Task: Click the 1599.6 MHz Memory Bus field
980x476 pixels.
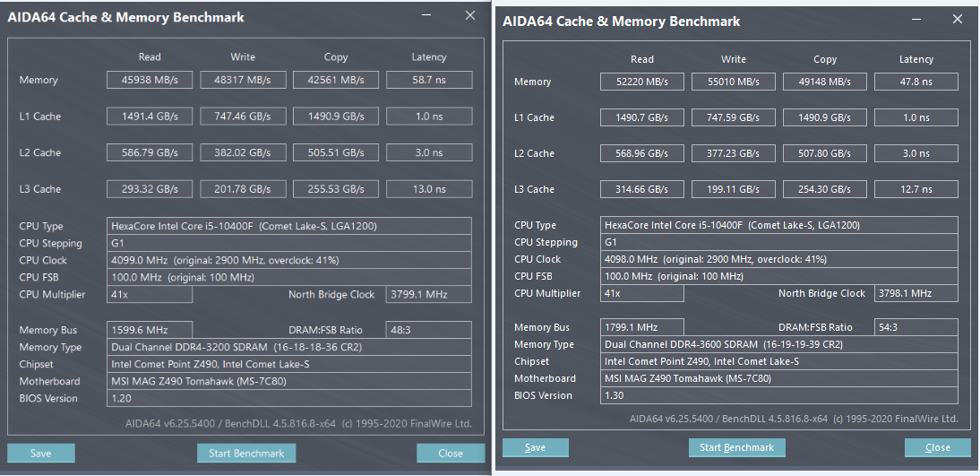Action: coord(150,331)
